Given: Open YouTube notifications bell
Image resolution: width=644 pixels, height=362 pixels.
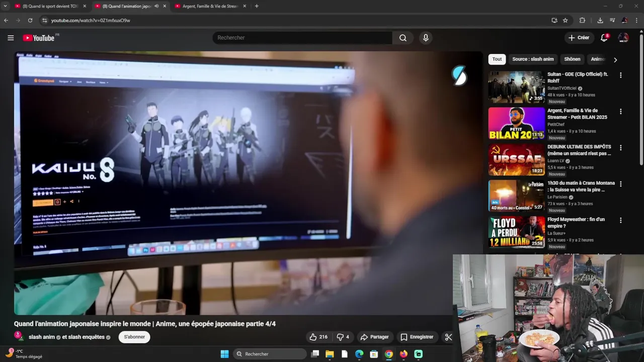Looking at the screenshot, I should pos(604,38).
